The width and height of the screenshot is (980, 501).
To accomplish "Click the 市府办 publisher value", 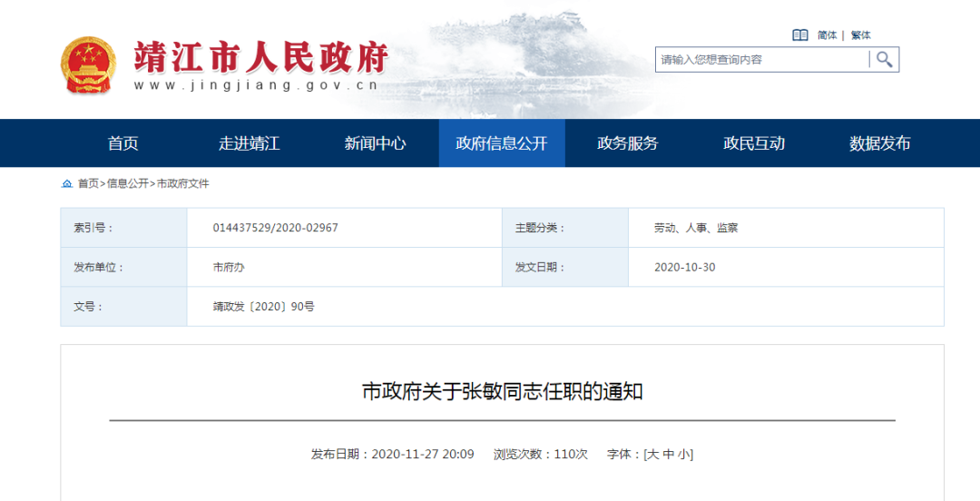I will [x=229, y=267].
